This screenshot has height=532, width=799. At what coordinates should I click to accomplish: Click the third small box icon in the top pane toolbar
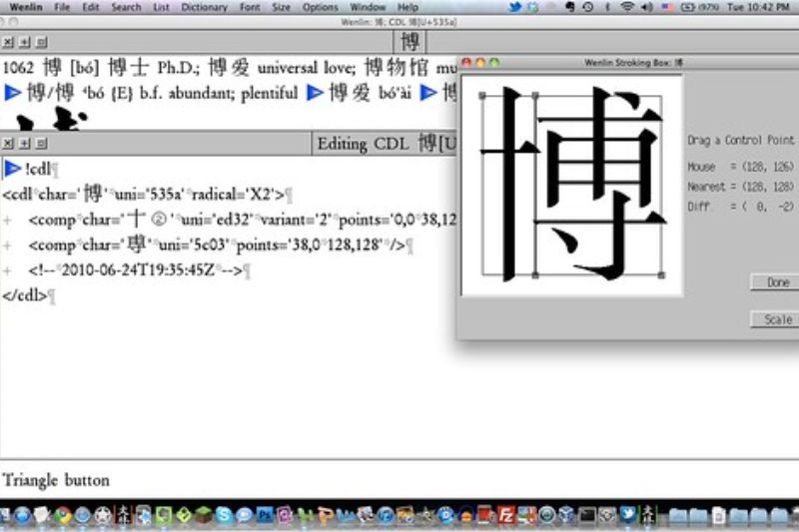[42, 42]
